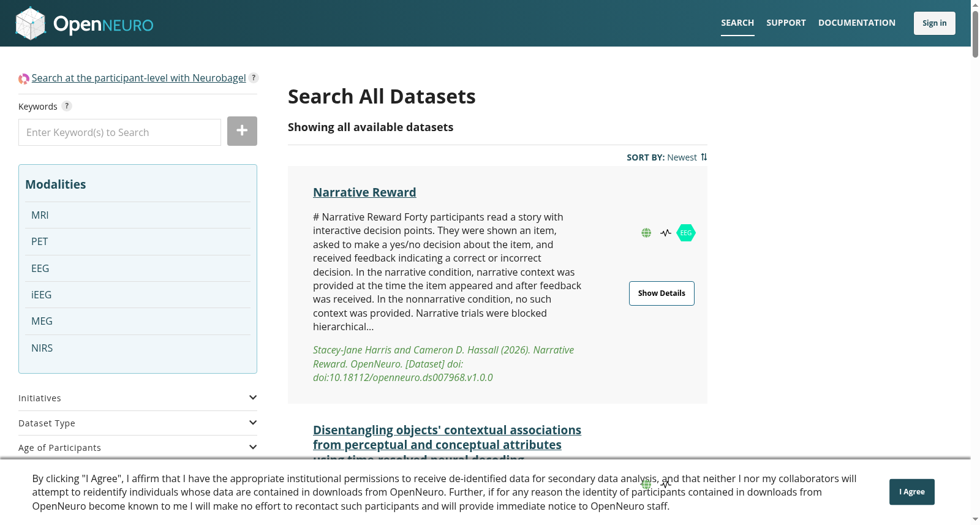
Task: Go to the Search nav tab
Action: [737, 23]
